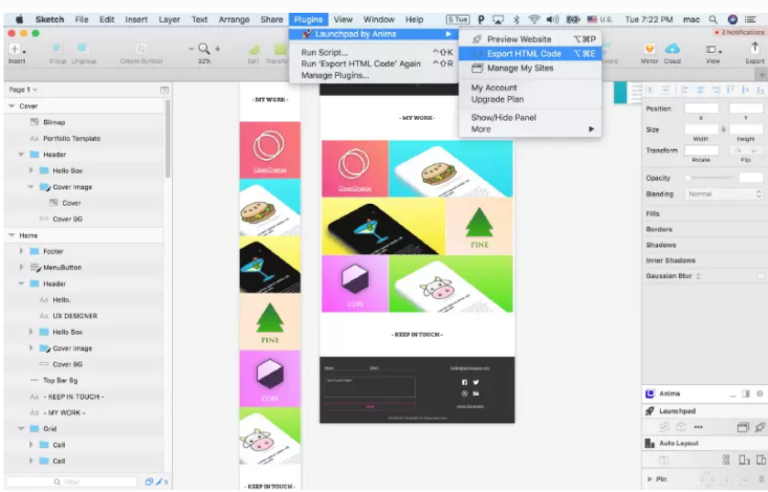Choose Manage My Sites
The image size is (768, 492).
tap(530, 68)
